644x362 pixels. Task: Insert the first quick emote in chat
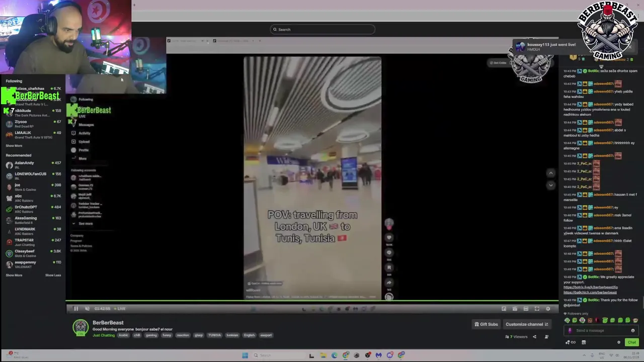pos(567,320)
